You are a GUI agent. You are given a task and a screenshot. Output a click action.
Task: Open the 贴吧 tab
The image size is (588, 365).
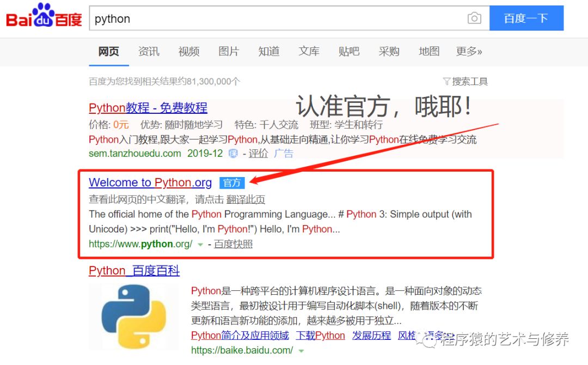349,51
